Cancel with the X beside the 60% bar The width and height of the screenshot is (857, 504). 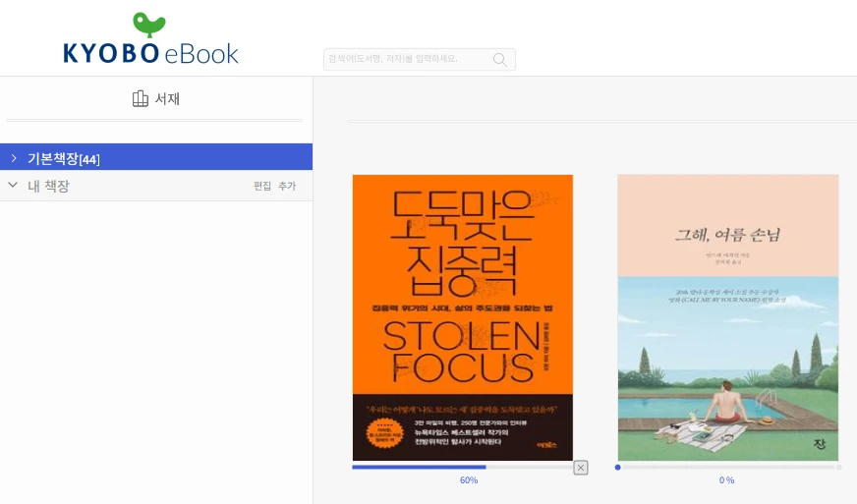coord(581,468)
